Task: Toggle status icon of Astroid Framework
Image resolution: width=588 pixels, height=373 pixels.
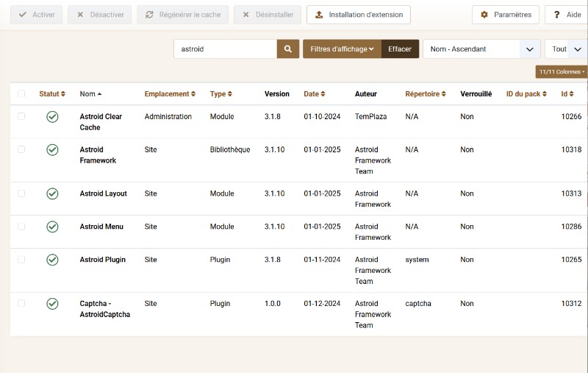Action: 52,150
